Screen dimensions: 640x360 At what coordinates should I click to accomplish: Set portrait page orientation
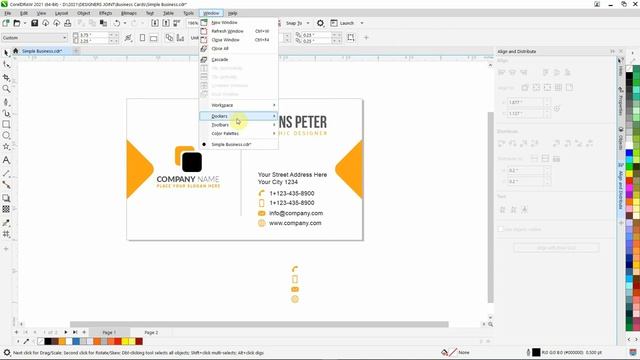point(142,38)
